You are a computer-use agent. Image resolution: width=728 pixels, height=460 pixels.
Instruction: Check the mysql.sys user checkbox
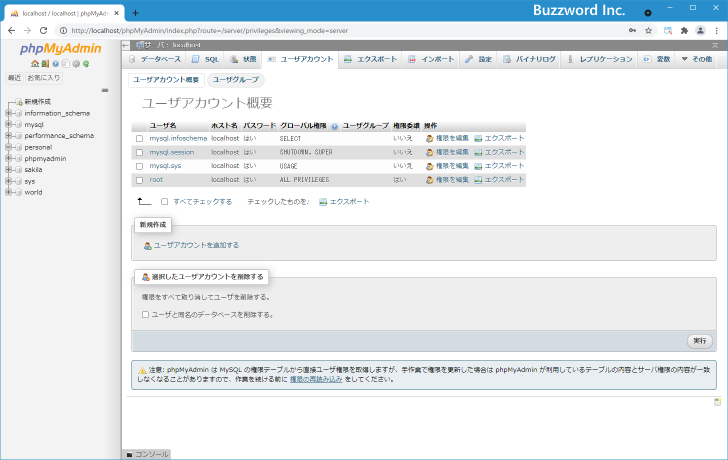[x=139, y=166]
